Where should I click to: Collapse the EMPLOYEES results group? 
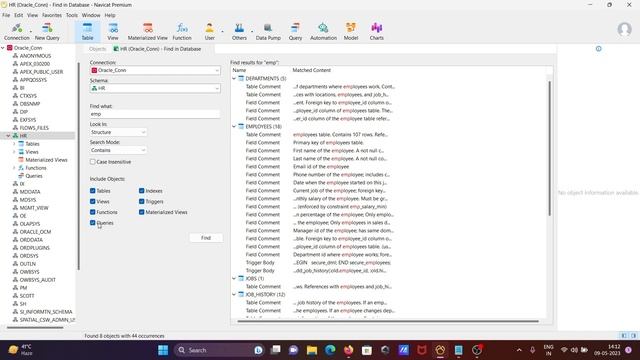tap(234, 127)
